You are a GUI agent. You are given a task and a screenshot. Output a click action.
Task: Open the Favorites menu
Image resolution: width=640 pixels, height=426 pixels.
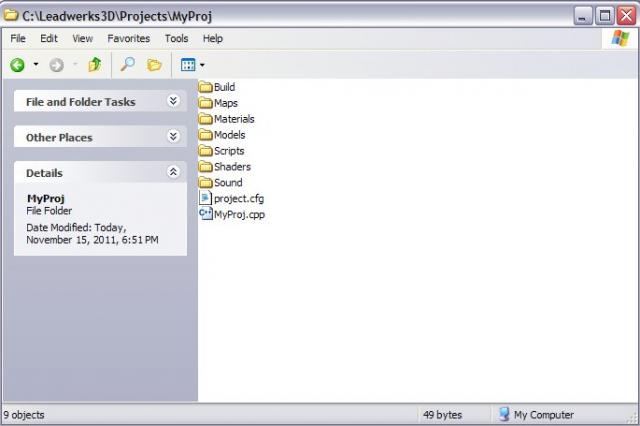[x=129, y=38]
